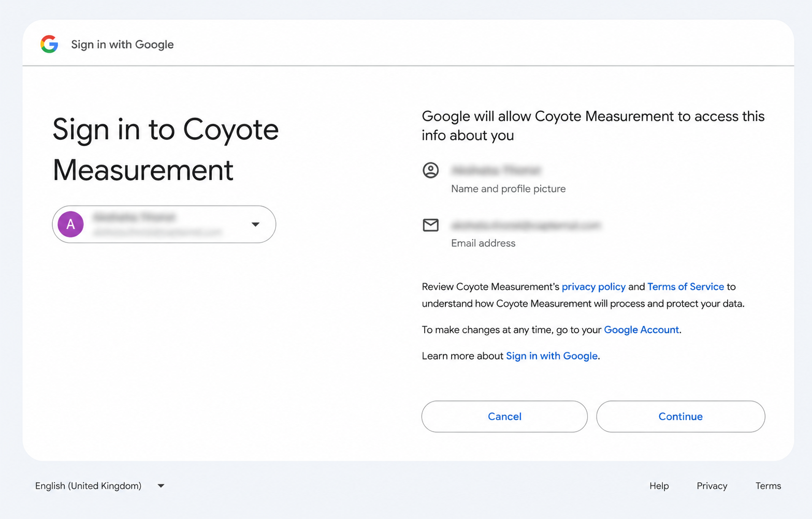The height and width of the screenshot is (519, 812).
Task: Click the purple A account avatar
Action: 70,224
